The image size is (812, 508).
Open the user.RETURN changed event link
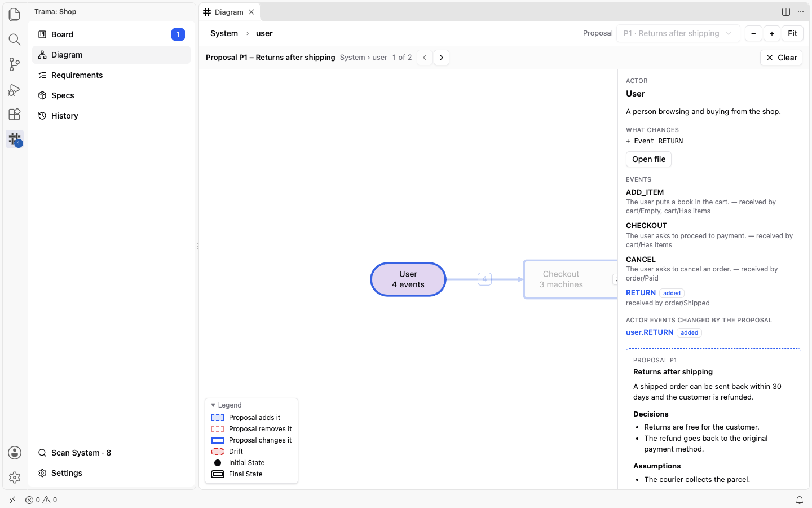[x=650, y=332]
